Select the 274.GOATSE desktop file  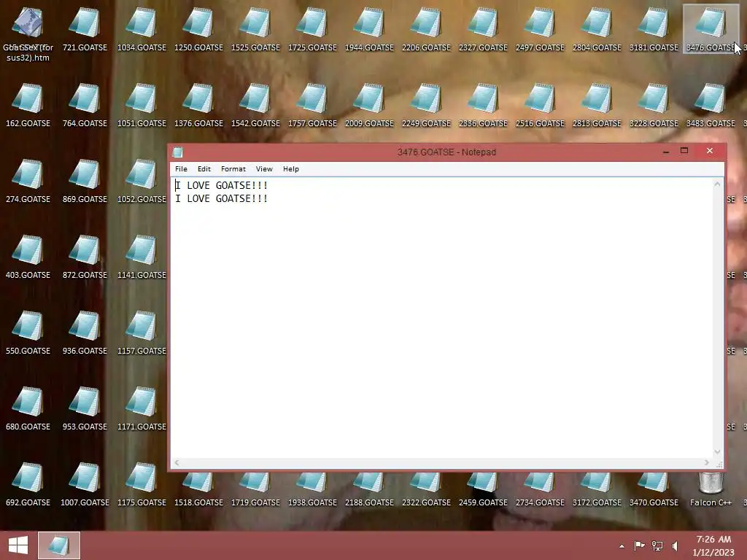[x=28, y=181]
